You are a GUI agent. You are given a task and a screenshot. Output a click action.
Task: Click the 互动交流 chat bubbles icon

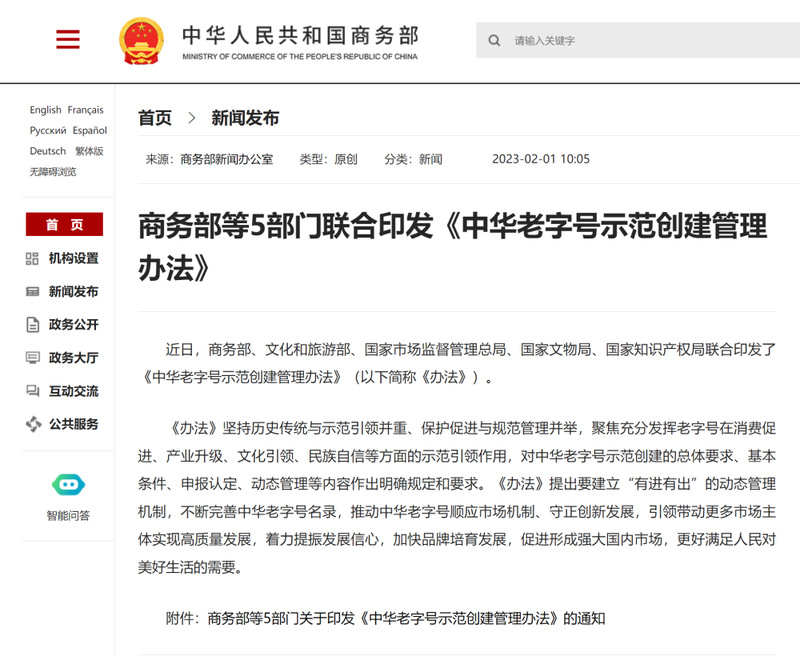(32, 391)
